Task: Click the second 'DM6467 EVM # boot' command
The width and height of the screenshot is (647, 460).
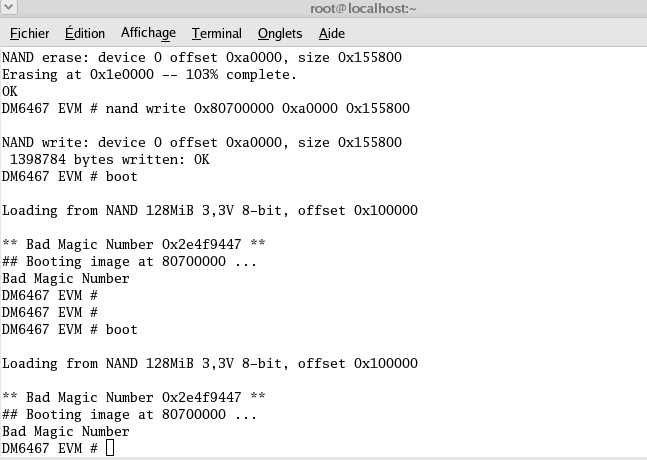Action: tap(70, 329)
